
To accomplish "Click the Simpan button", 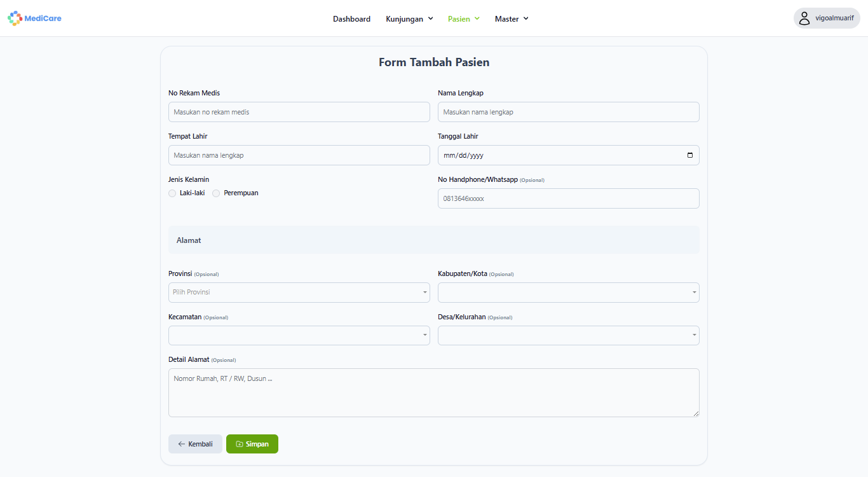I will 252,444.
